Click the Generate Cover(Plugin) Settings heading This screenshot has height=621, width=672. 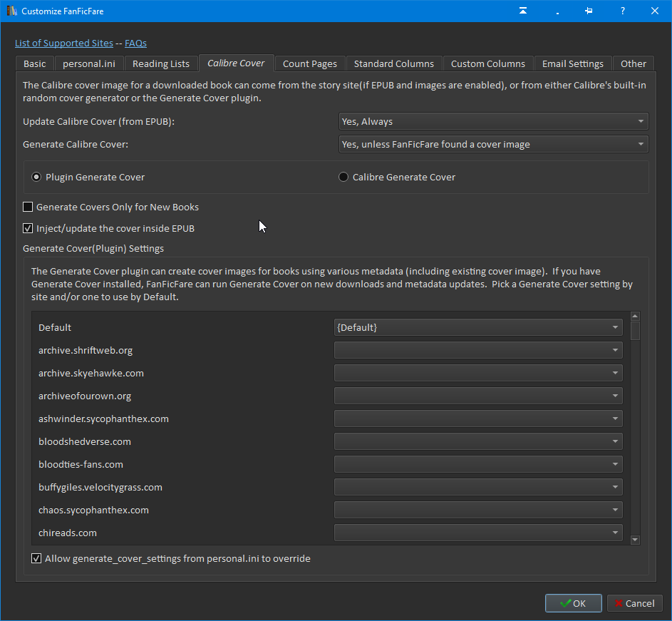coord(93,248)
